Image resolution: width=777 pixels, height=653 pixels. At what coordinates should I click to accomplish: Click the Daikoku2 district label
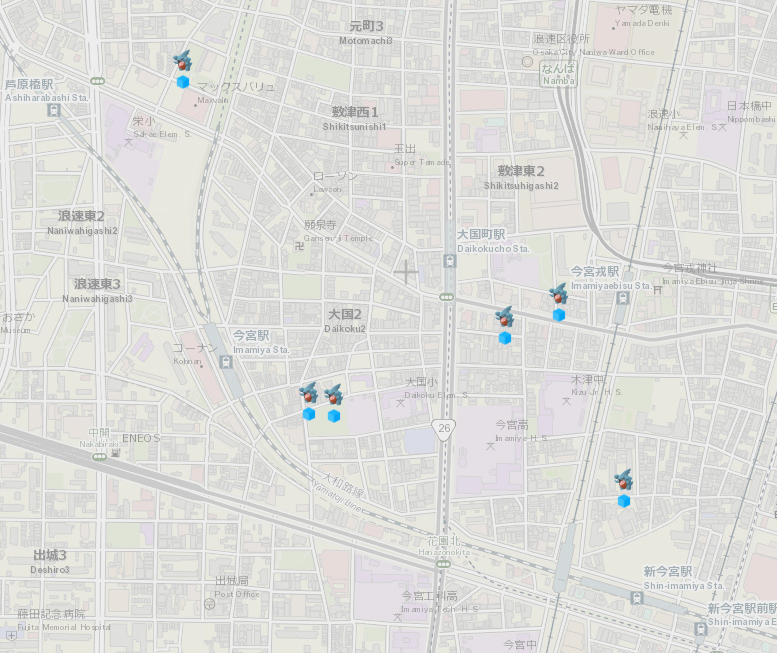[345, 321]
